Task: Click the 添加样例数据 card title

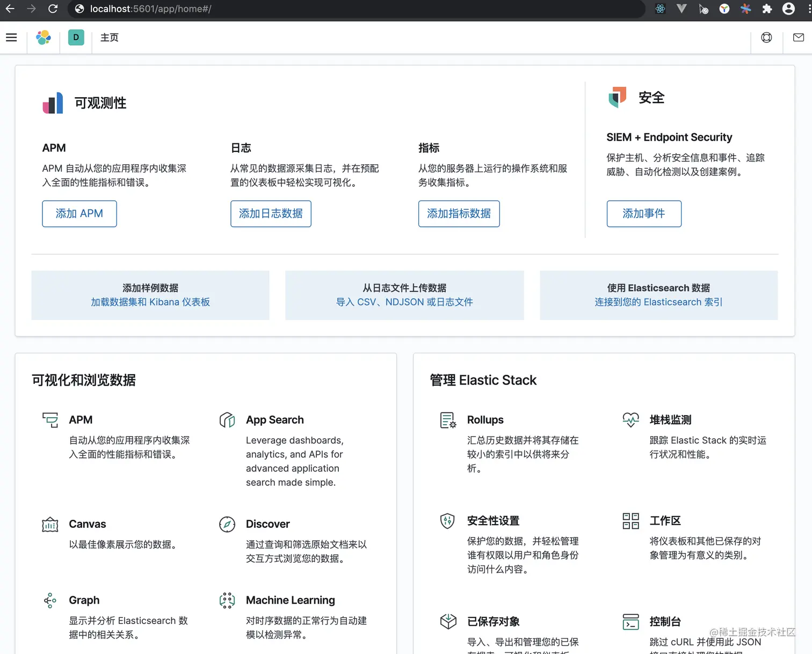Action: click(x=150, y=288)
